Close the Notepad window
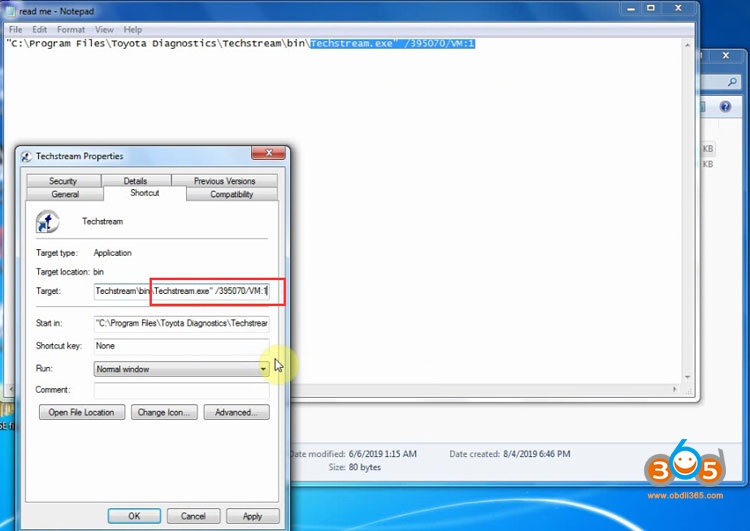Image resolution: width=750 pixels, height=531 pixels. [678, 8]
